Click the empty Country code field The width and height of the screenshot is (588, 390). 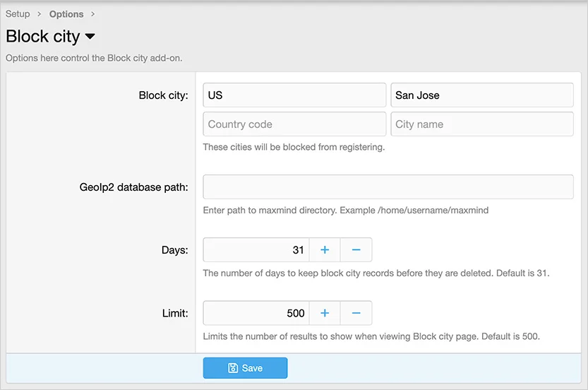point(294,124)
